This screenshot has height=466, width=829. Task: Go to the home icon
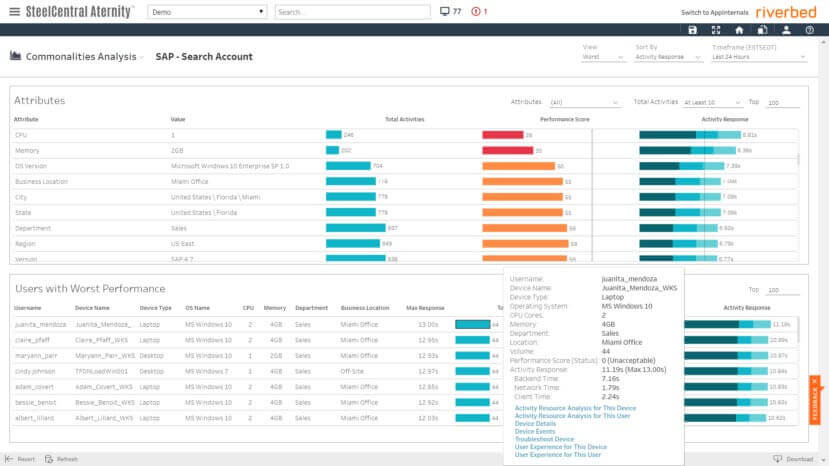click(739, 30)
